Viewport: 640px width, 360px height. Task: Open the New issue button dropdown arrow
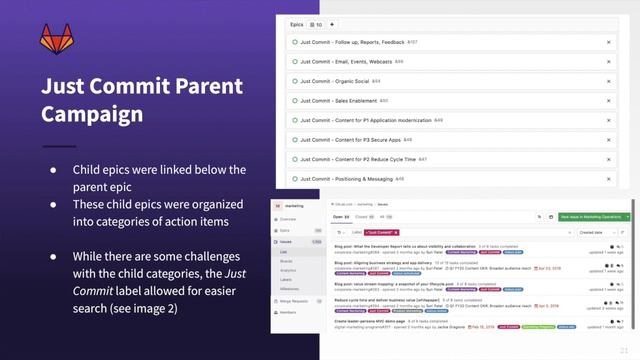[628, 217]
